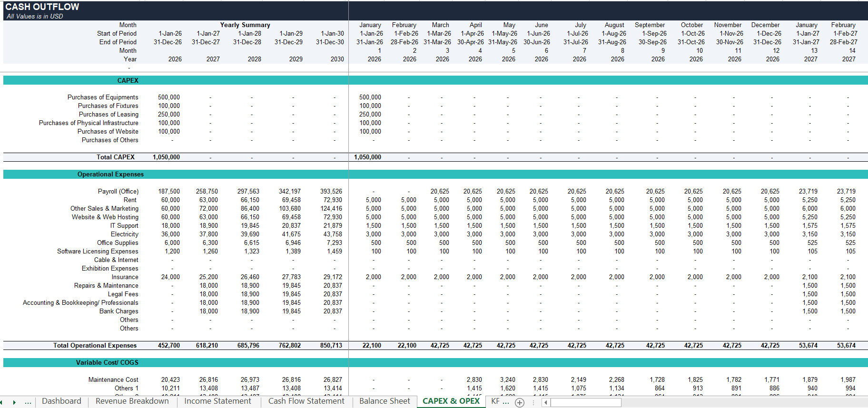Select the Yearly Summary header

pyautogui.click(x=245, y=25)
